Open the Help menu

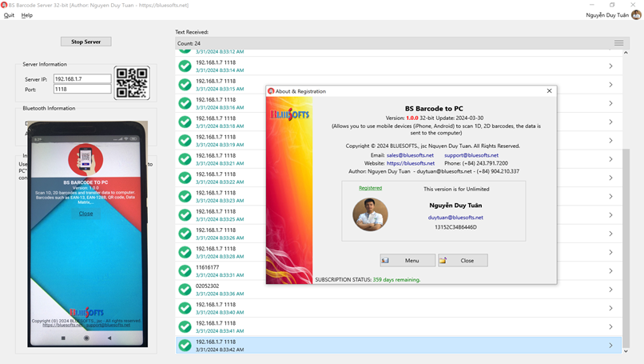[x=27, y=15]
